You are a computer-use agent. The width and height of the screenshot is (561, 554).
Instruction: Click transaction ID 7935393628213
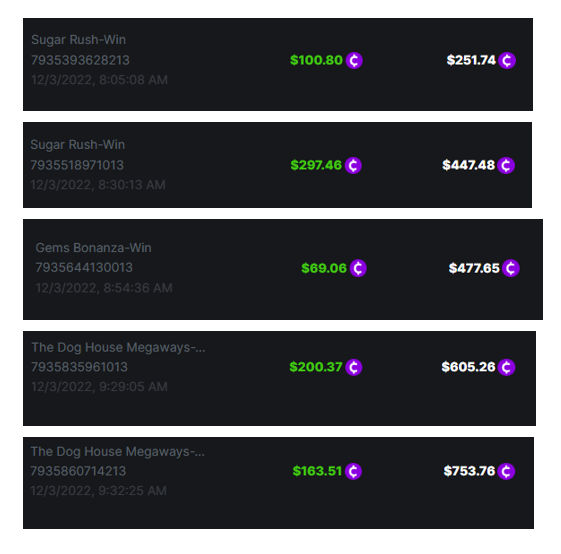click(80, 60)
